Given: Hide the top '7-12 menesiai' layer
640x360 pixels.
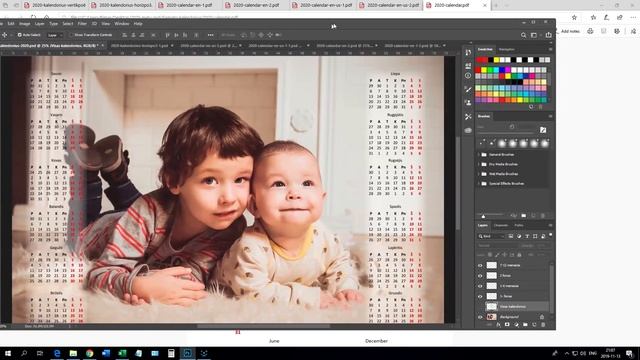Looking at the screenshot, I should point(480,265).
